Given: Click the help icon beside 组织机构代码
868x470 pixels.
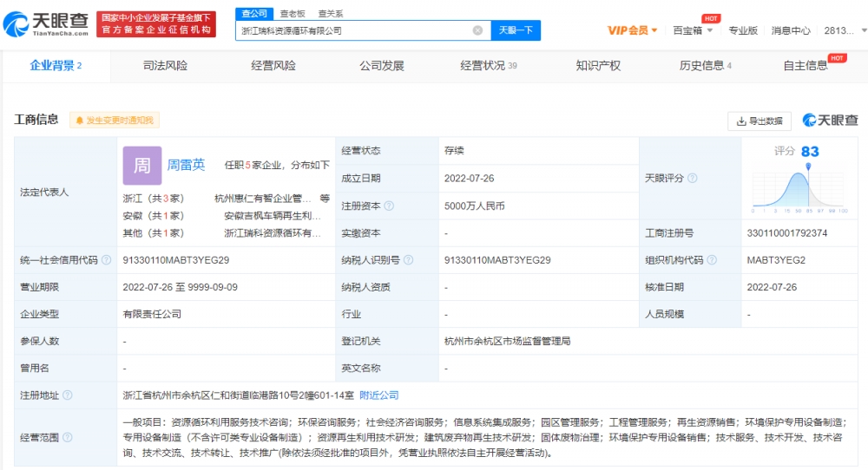Looking at the screenshot, I should (x=712, y=260).
